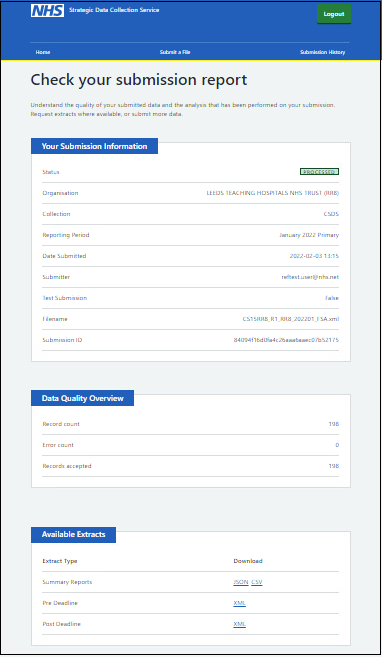Click the Collection row label
Viewport: 382px width, 657px height.
pyautogui.click(x=56, y=214)
